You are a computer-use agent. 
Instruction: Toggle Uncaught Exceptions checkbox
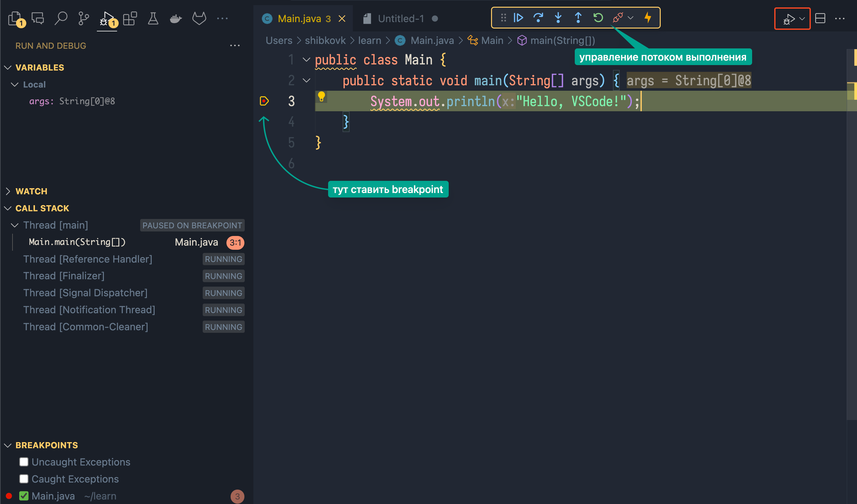tap(23, 462)
